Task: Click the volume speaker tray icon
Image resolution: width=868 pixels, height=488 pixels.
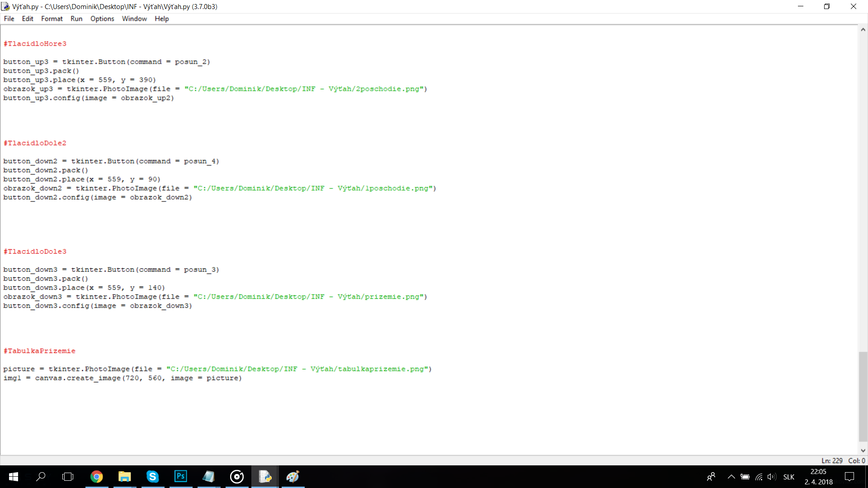Action: click(772, 477)
